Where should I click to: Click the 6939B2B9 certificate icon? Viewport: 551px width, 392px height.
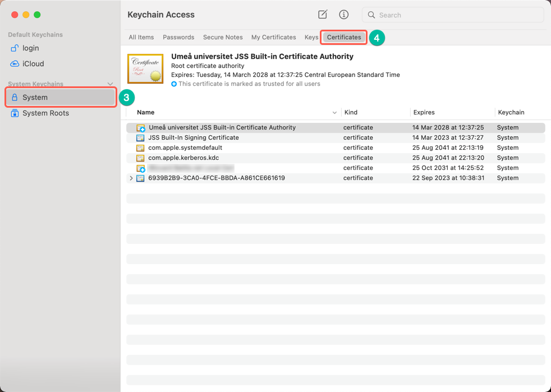point(140,178)
